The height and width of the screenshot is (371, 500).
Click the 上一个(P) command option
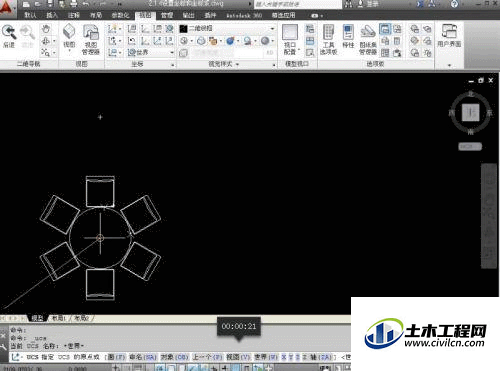tap(207, 357)
